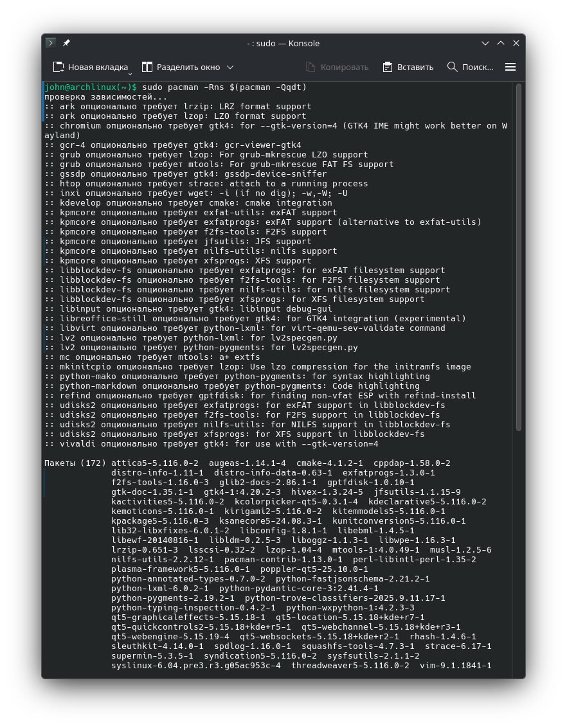Close the Konsole window

click(x=516, y=43)
